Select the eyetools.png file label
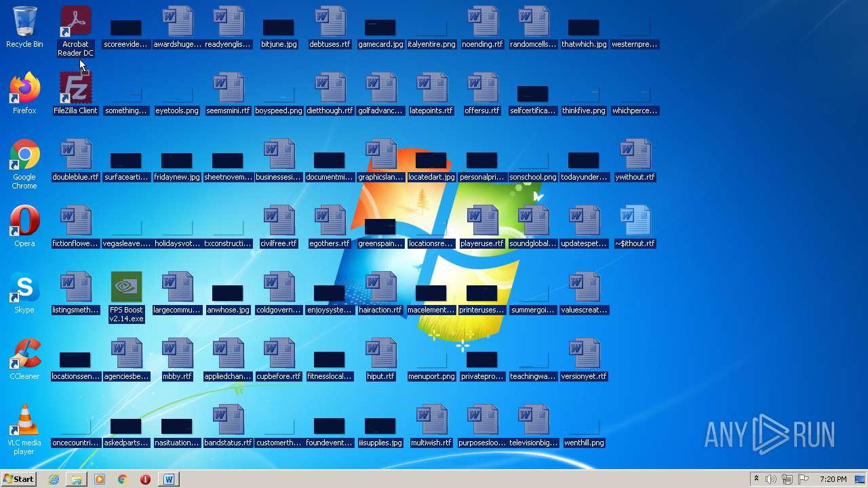The height and width of the screenshot is (488, 868). coord(177,110)
